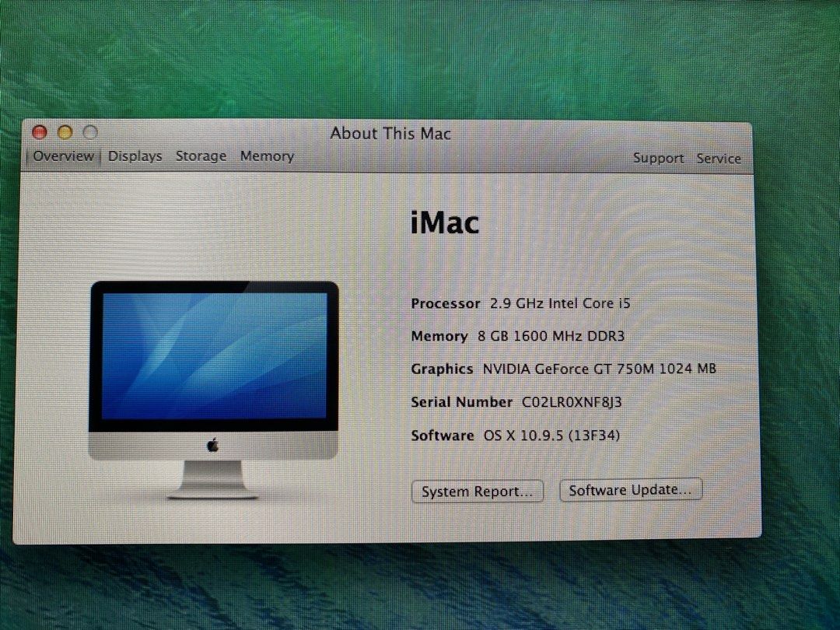Image resolution: width=840 pixels, height=630 pixels.
Task: Open the Service page link
Action: click(x=719, y=158)
